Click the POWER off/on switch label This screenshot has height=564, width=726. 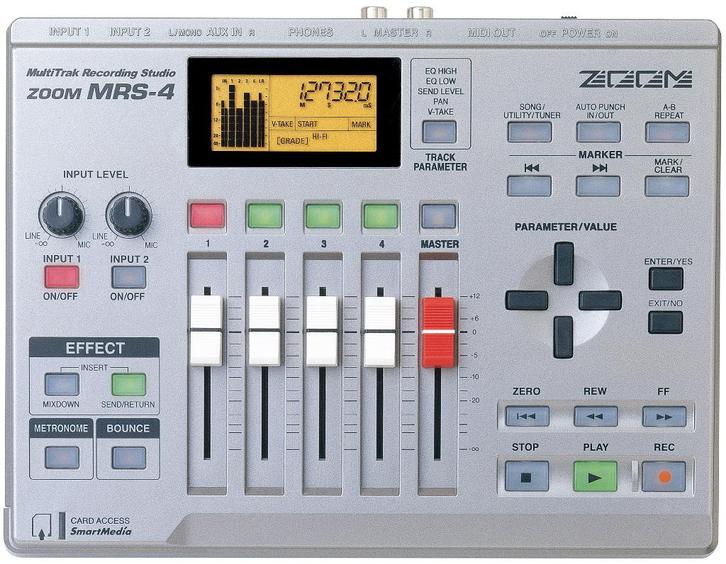click(x=578, y=33)
